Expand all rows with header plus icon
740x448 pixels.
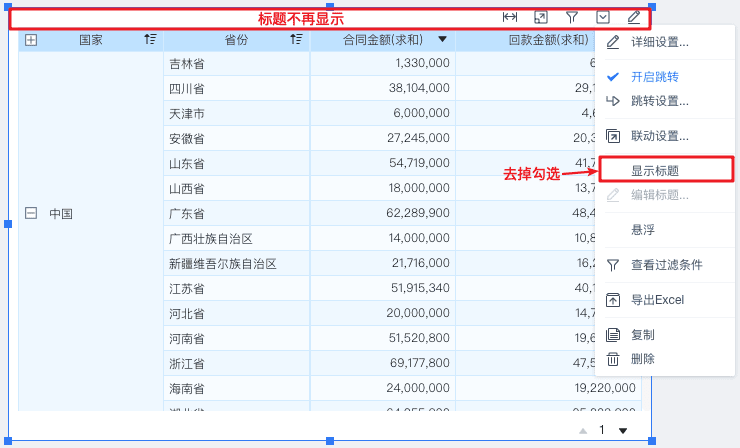[31, 40]
